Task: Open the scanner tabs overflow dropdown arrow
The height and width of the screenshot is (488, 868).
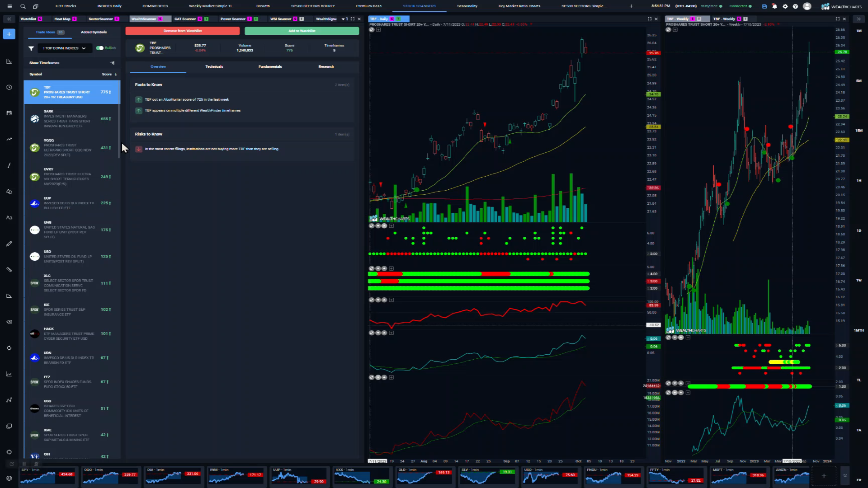Action: point(343,19)
